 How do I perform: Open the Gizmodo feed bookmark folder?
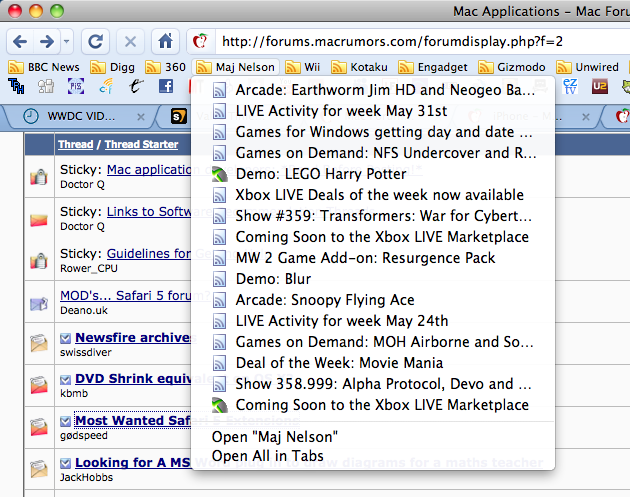pos(512,67)
